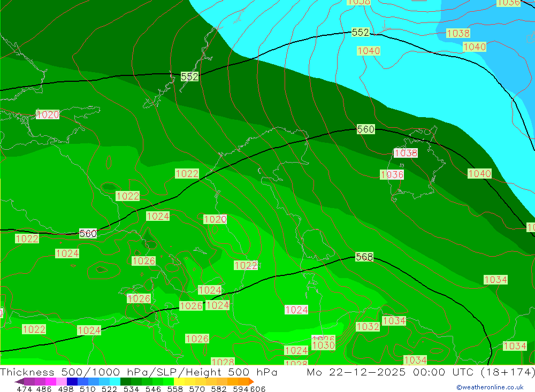Pick the dark navy blue legend swatch
Viewport: 535px width, 392px height.
pos(72,381)
